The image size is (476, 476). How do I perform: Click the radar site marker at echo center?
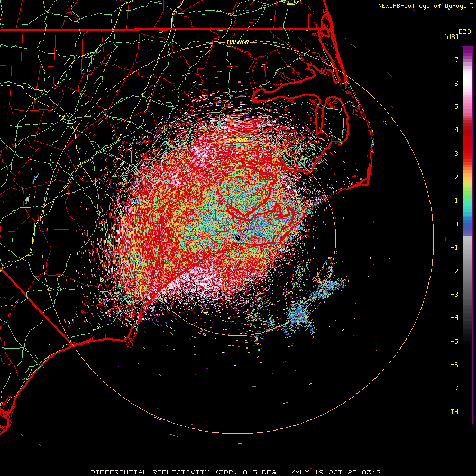click(237, 238)
